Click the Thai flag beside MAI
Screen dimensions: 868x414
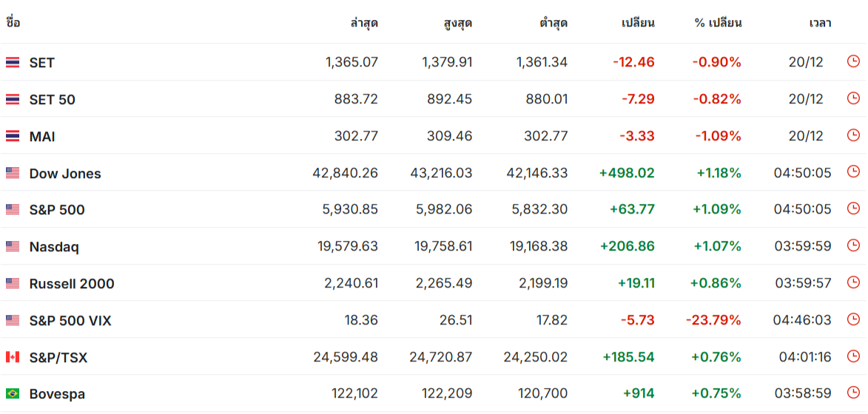(13, 136)
